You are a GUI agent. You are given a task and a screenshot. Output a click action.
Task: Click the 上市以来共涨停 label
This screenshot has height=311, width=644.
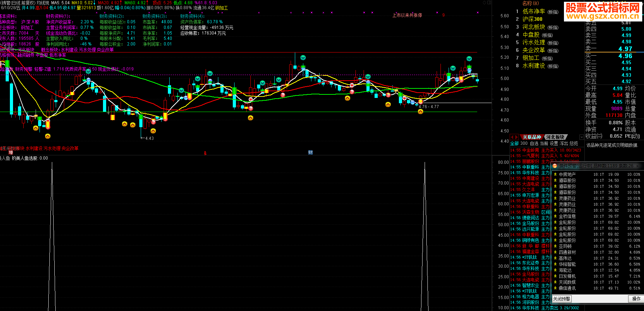point(407,15)
